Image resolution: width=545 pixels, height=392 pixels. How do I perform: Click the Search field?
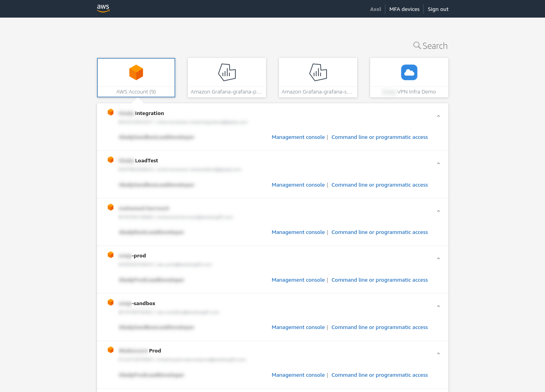(x=435, y=46)
